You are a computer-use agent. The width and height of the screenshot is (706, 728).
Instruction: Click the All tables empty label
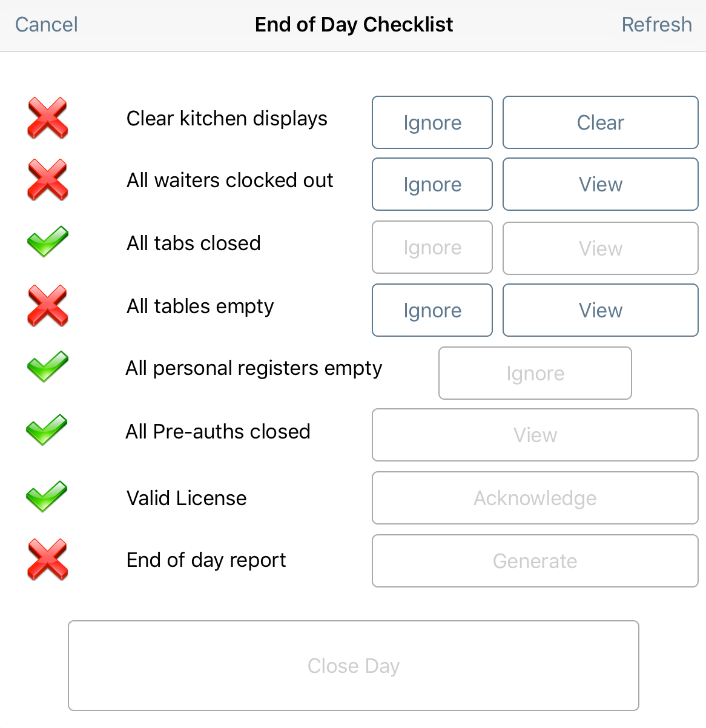[200, 306]
